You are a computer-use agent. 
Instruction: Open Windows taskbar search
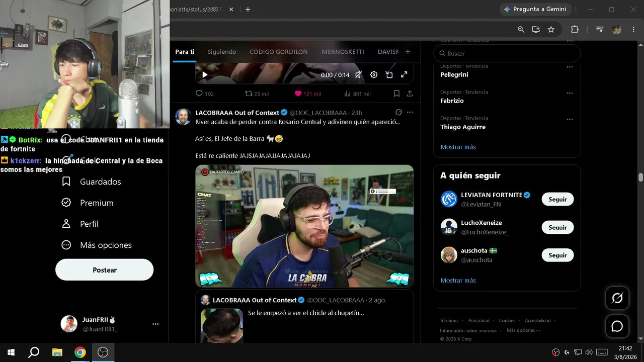coord(34,352)
